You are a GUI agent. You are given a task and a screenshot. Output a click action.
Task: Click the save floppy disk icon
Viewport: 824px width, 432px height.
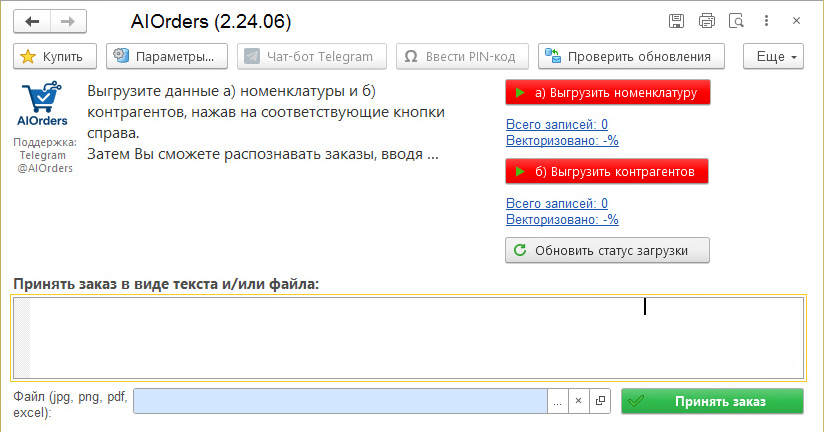pyautogui.click(x=677, y=21)
